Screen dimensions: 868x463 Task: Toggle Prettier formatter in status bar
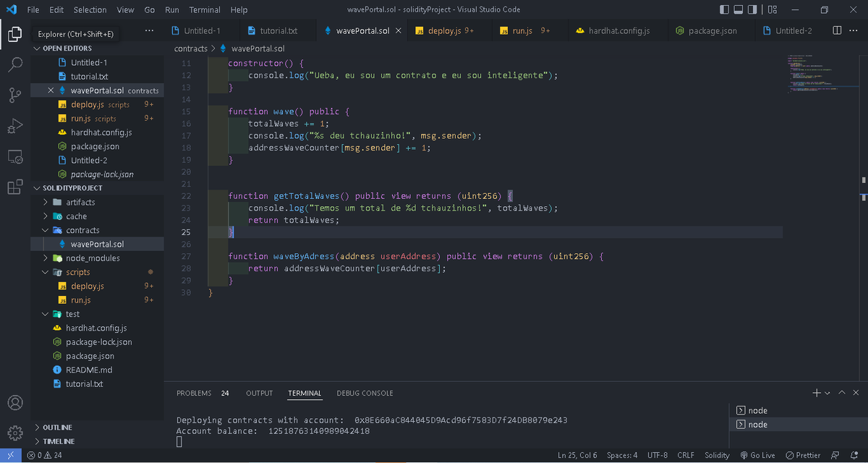pyautogui.click(x=804, y=455)
